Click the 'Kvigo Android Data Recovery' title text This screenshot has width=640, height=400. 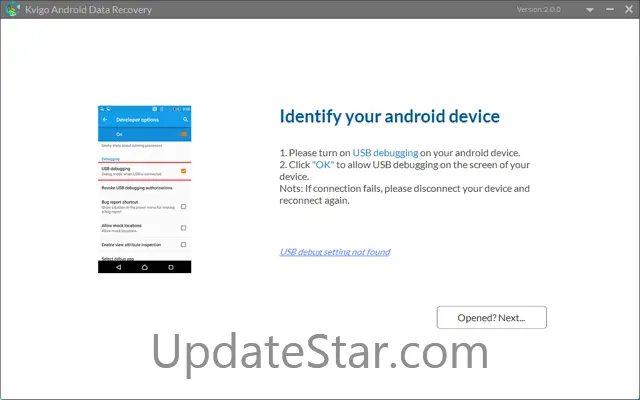[x=88, y=10]
